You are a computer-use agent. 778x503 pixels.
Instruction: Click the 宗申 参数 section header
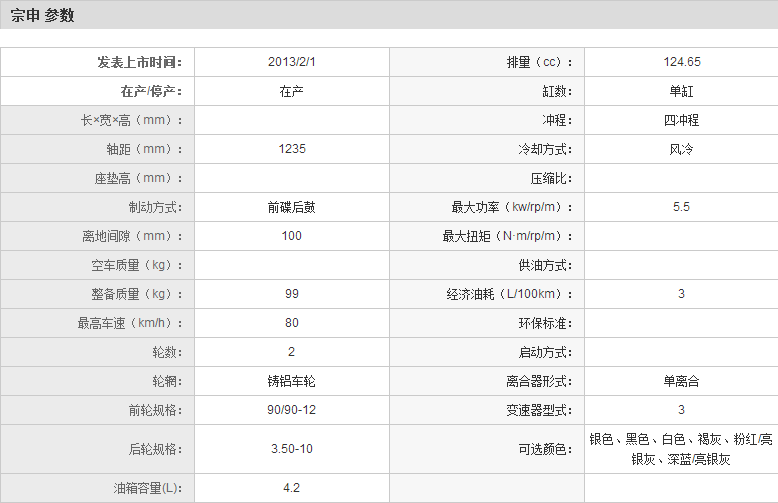point(42,16)
